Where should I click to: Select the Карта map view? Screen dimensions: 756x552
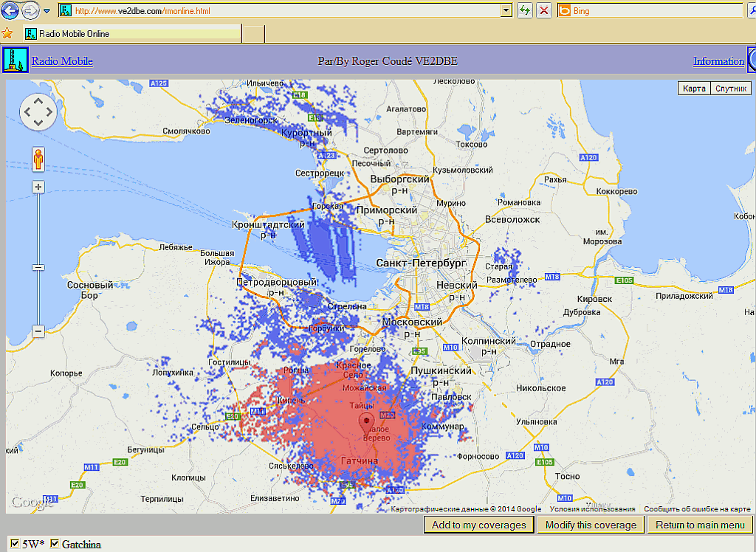[694, 89]
